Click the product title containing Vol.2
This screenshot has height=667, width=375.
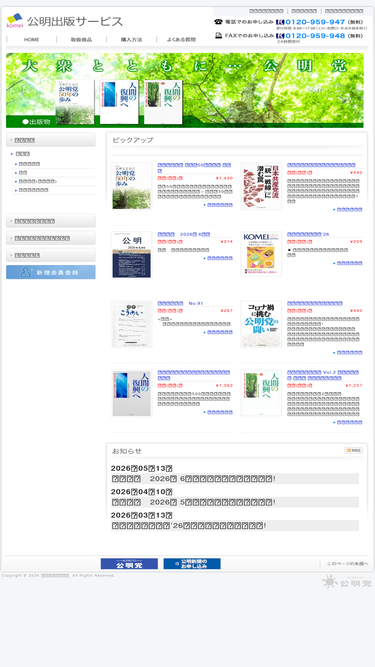(x=323, y=375)
